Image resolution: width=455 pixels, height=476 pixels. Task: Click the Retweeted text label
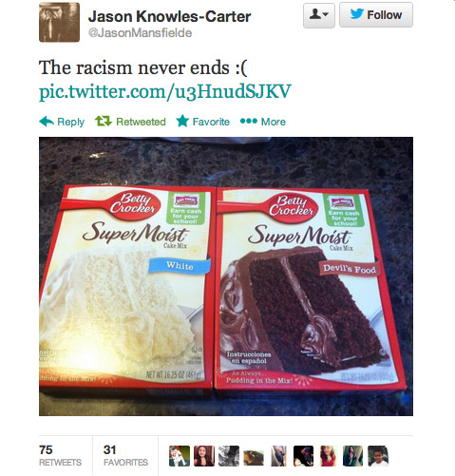click(x=141, y=122)
